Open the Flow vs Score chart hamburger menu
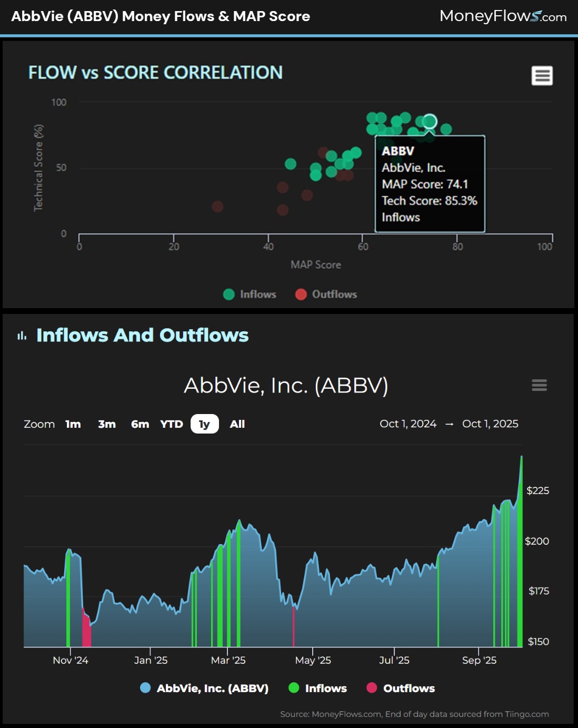This screenshot has height=728, width=578. click(x=542, y=76)
